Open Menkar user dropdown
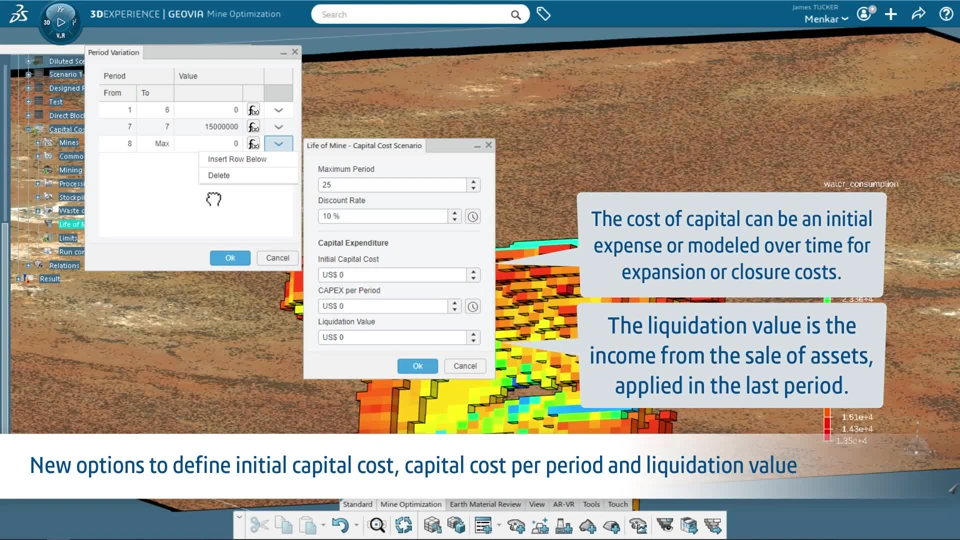This screenshot has height=540, width=960. pyautogui.click(x=826, y=19)
